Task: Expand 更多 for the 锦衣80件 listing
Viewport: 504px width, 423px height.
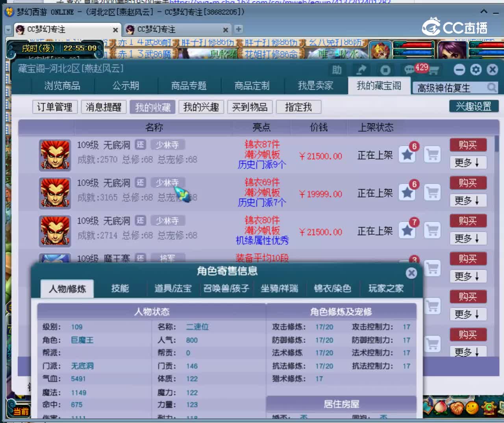Action: [x=468, y=238]
